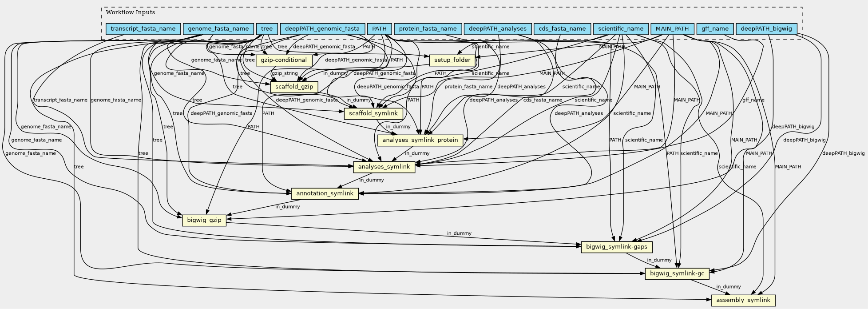Click the setup_folder step node
Image resolution: width=868 pixels, height=309 pixels.
pyautogui.click(x=452, y=60)
